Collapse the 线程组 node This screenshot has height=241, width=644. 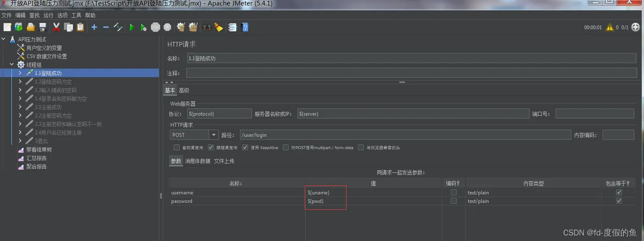pyautogui.click(x=12, y=65)
